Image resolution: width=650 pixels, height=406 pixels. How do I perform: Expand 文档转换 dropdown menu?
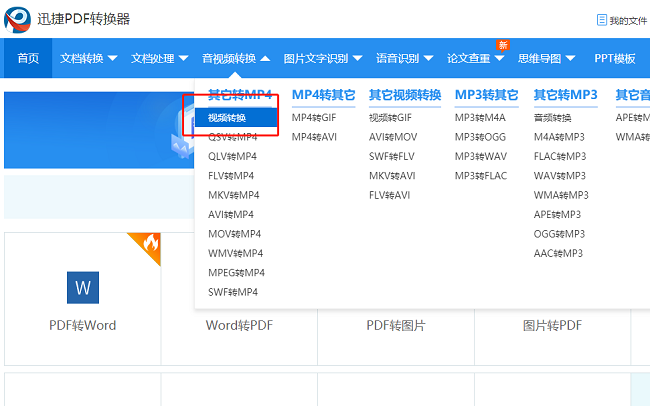click(x=89, y=58)
